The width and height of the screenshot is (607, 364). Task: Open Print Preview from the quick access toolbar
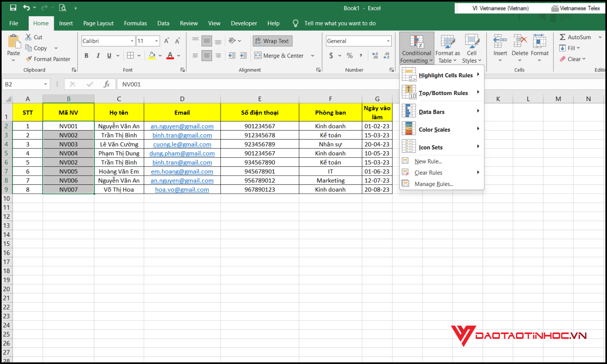click(62, 8)
